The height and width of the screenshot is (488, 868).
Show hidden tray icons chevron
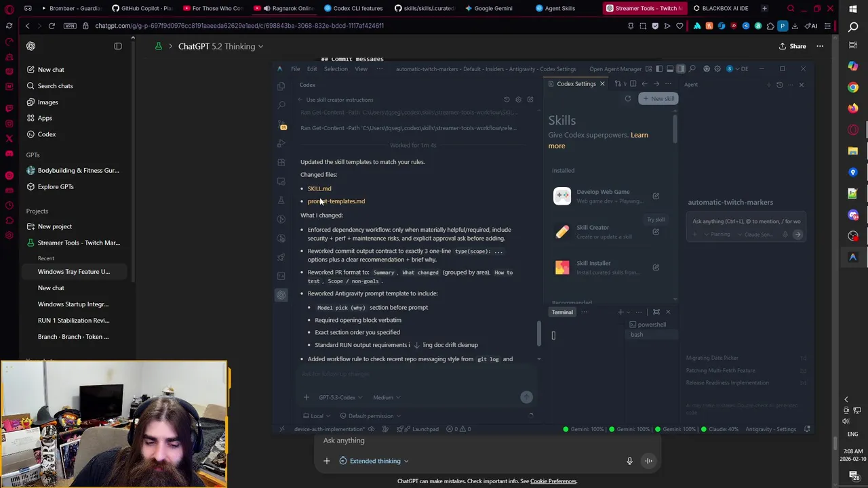846,400
